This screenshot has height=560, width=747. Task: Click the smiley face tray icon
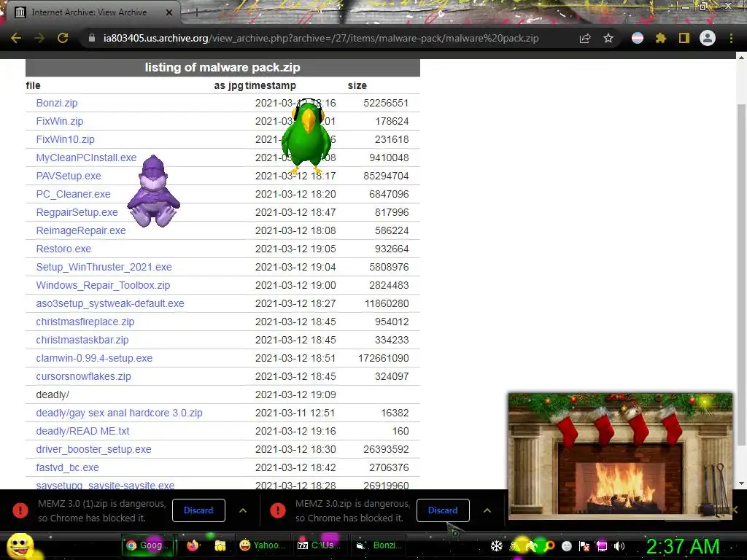(567, 546)
